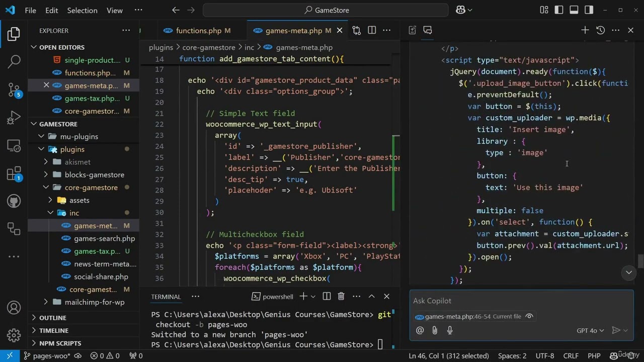The width and height of the screenshot is (644, 362).
Task: Open editor More Actions menu
Action: coord(387,31)
